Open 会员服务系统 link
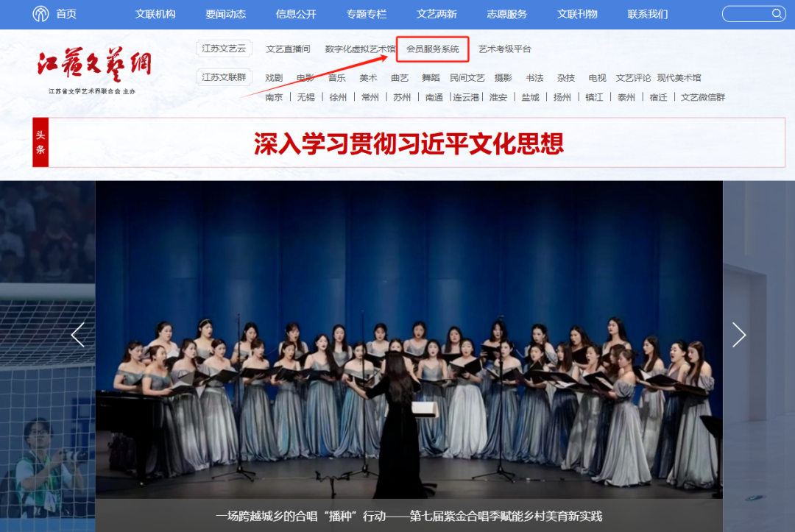Viewport: 795px width, 532px height. [433, 49]
